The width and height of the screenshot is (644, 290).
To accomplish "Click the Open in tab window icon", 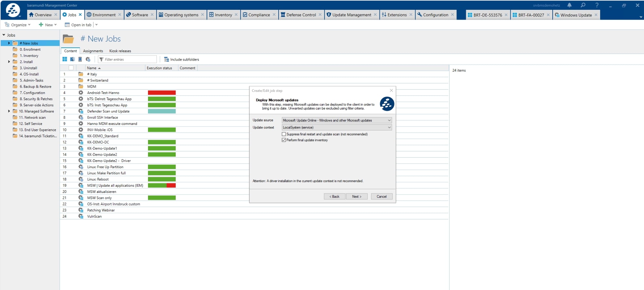I will click(x=67, y=25).
